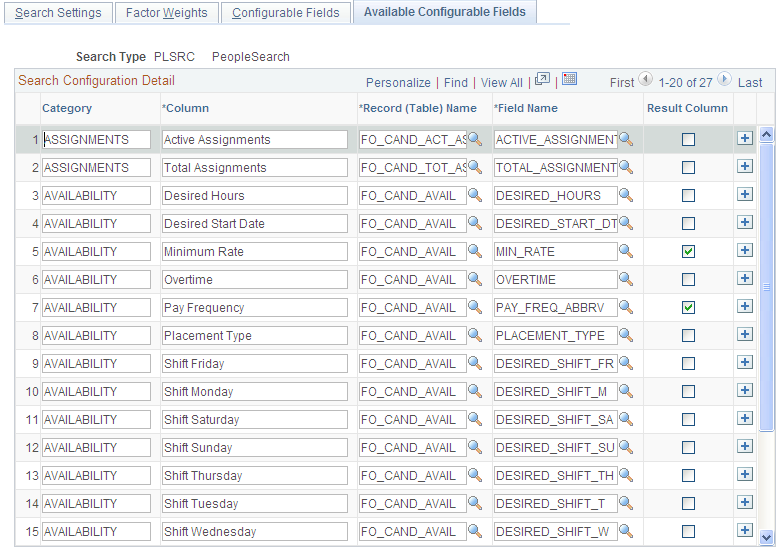Look up field name for TOTAL_ASSIGNMENT
The height and width of the screenshot is (547, 778).
click(x=626, y=167)
